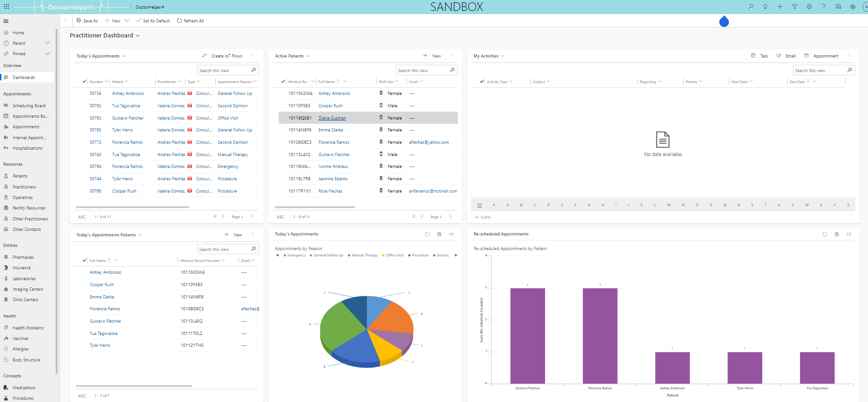Go to Home in sidebar
868x402 pixels.
(x=18, y=33)
